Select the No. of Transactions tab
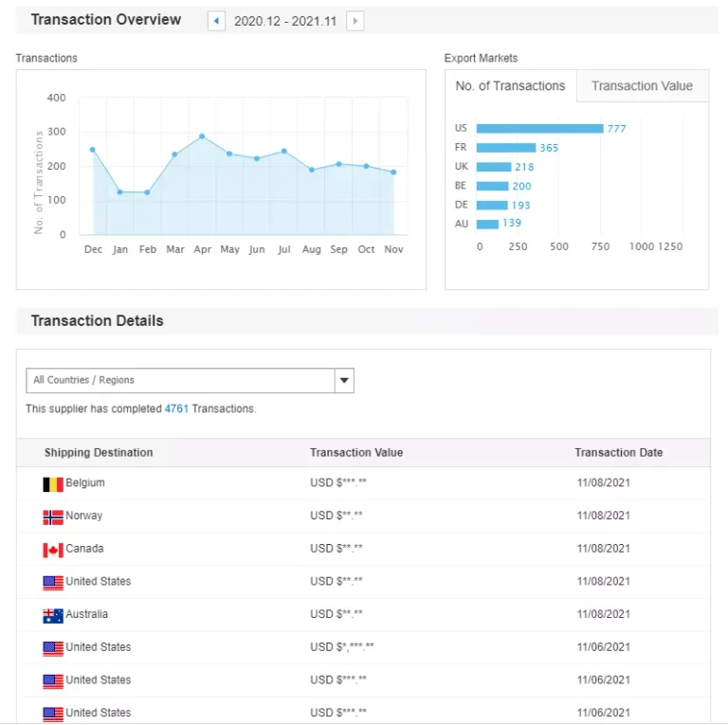This screenshot has width=728, height=725. tap(510, 86)
